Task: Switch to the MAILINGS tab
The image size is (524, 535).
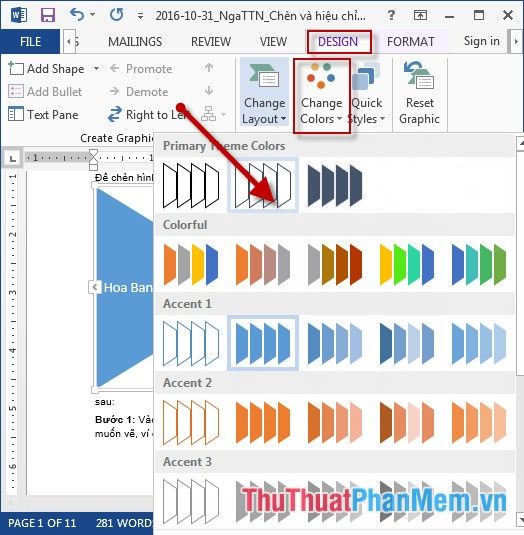Action: coord(135,42)
